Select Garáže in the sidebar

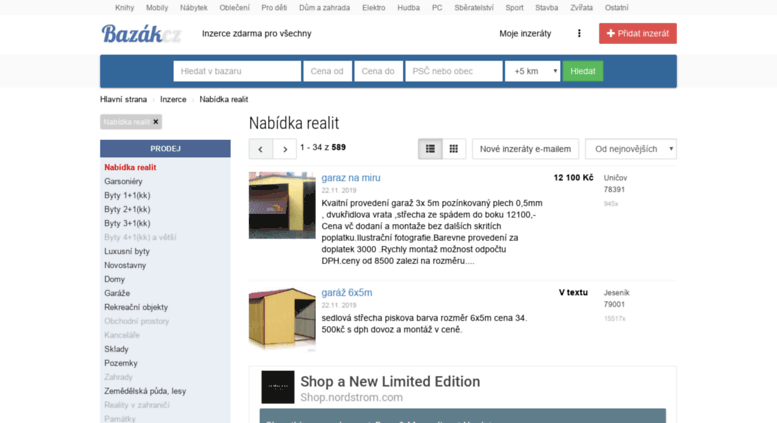pyautogui.click(x=117, y=293)
